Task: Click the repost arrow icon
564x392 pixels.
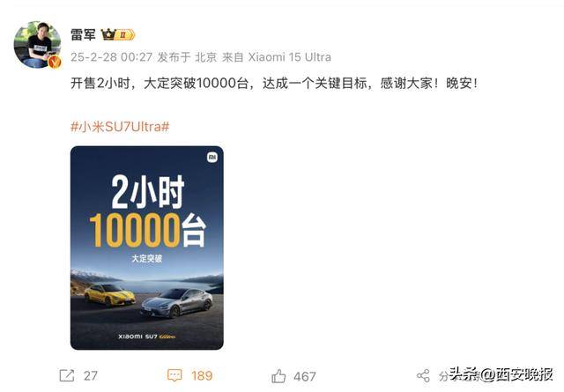Action: pos(67,376)
